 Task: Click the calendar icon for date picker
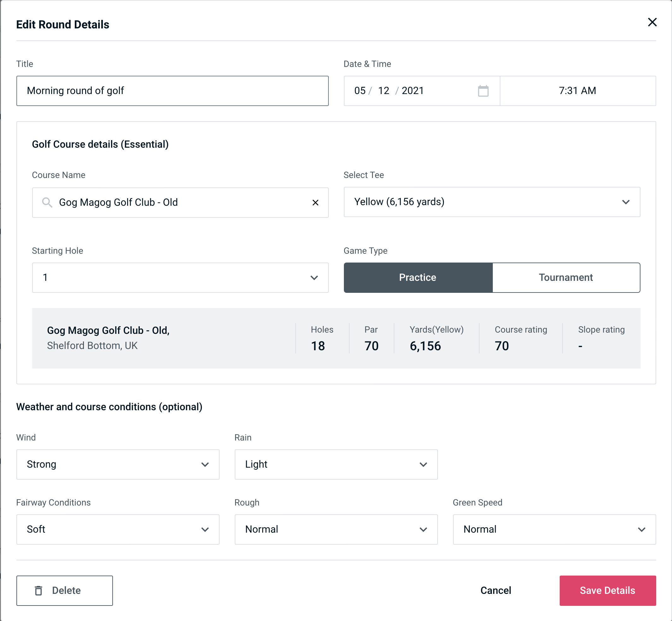click(483, 91)
